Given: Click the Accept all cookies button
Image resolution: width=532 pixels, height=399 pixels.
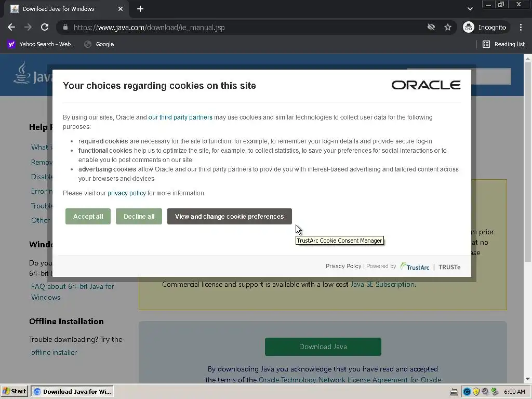Looking at the screenshot, I should [88, 217].
